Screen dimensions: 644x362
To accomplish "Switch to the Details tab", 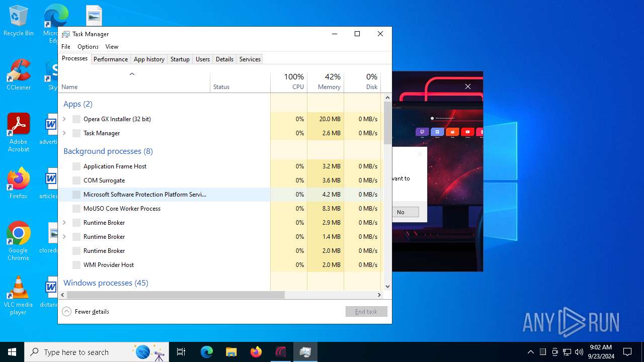I will 224,59.
